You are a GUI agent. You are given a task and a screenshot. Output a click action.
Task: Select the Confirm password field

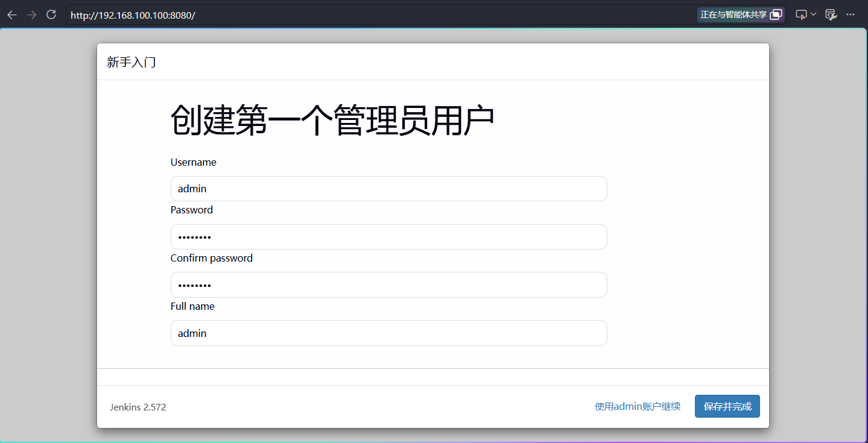[388, 284]
